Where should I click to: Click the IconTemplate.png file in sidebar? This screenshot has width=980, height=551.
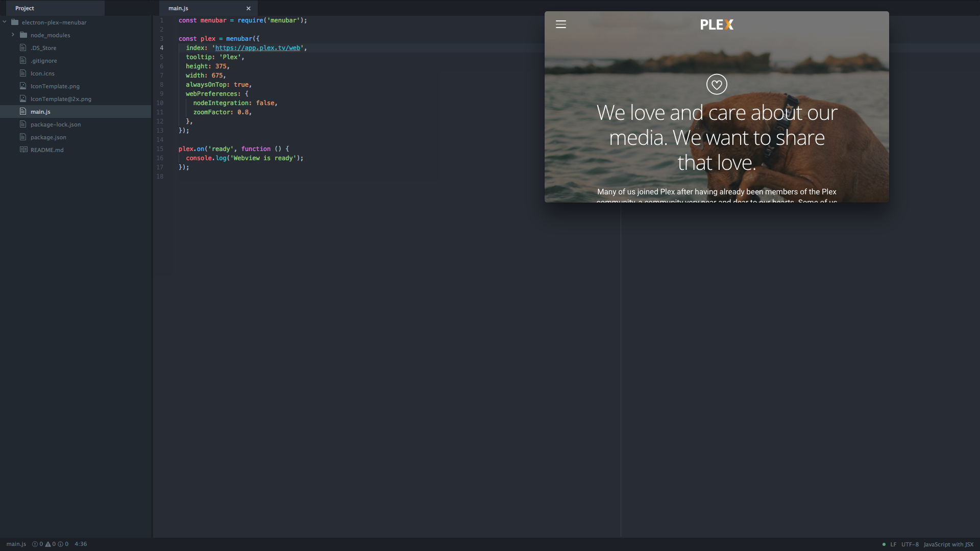click(x=55, y=86)
